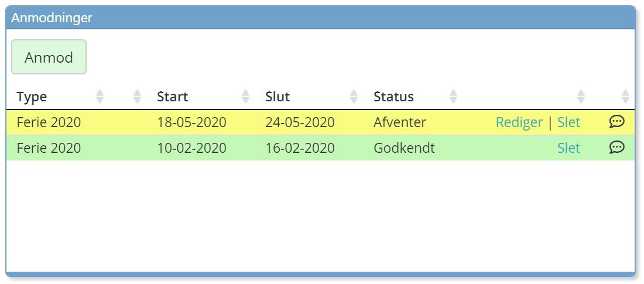The height and width of the screenshot is (284, 644).
Task: Edit pending request via Rediger link
Action: click(519, 122)
